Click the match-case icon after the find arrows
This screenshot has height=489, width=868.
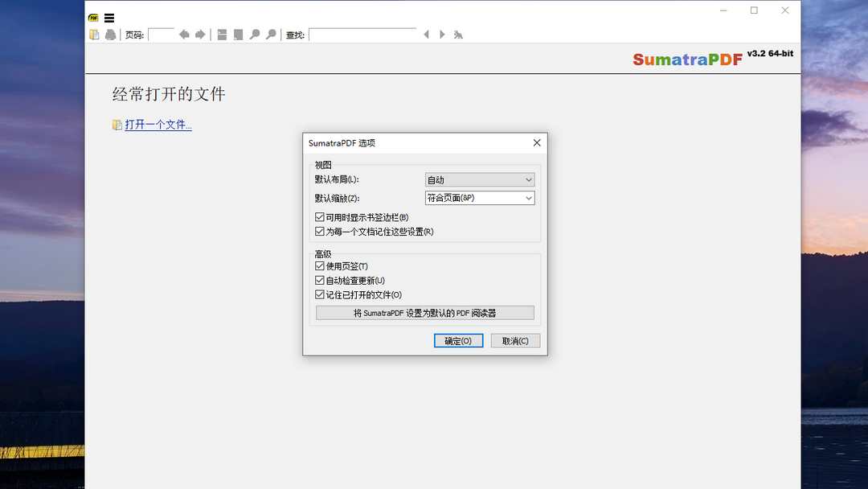(x=458, y=34)
